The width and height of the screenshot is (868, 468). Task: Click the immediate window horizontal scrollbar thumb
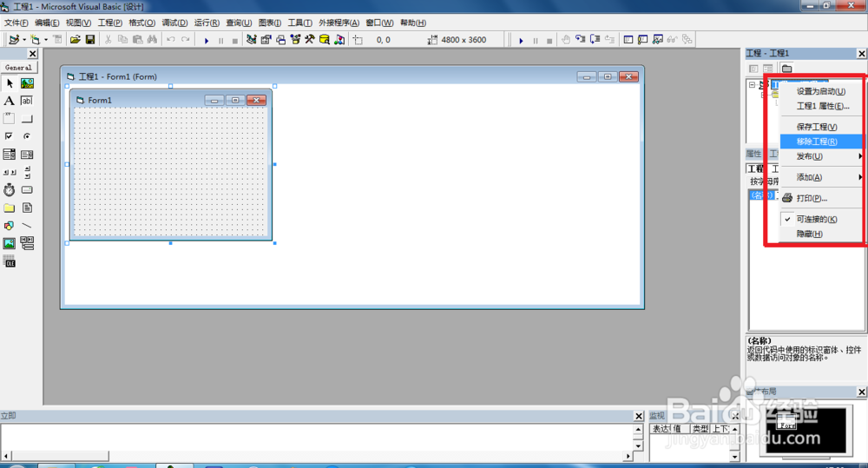click(x=60, y=456)
